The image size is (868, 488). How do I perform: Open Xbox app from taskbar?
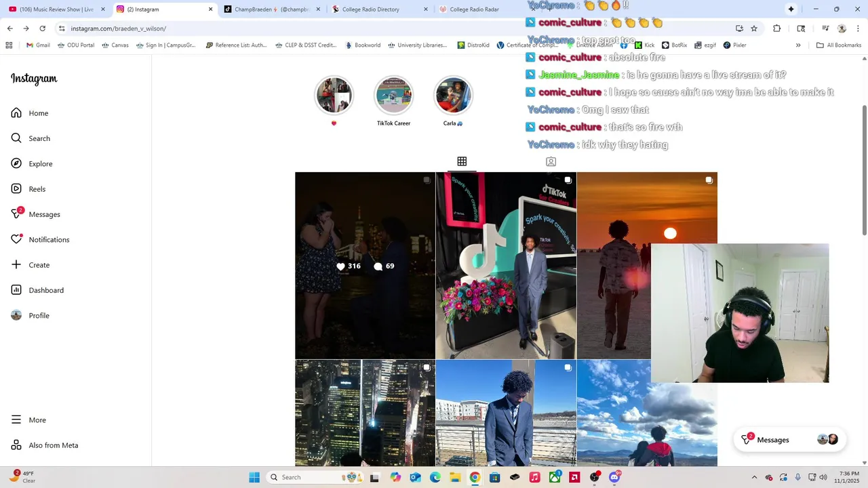(555, 477)
